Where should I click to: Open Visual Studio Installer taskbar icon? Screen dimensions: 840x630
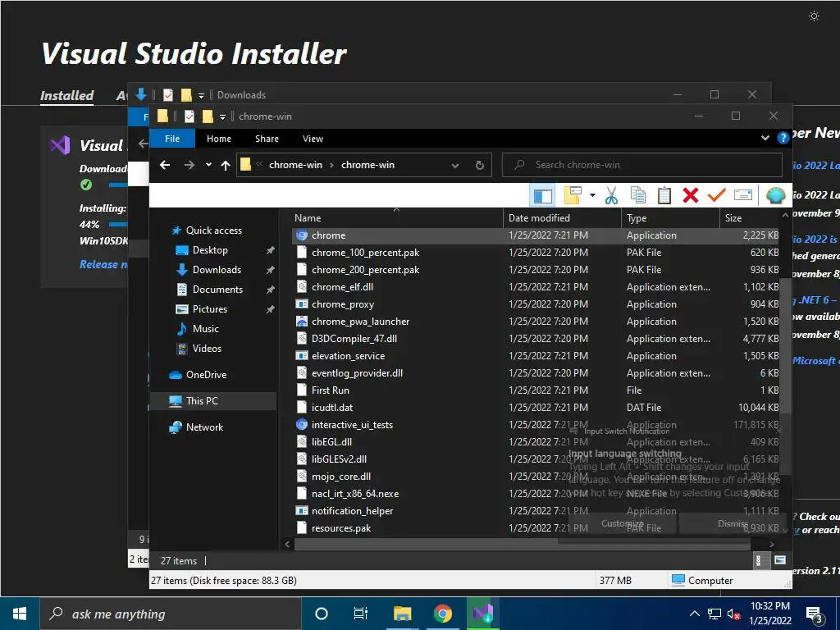(x=482, y=614)
